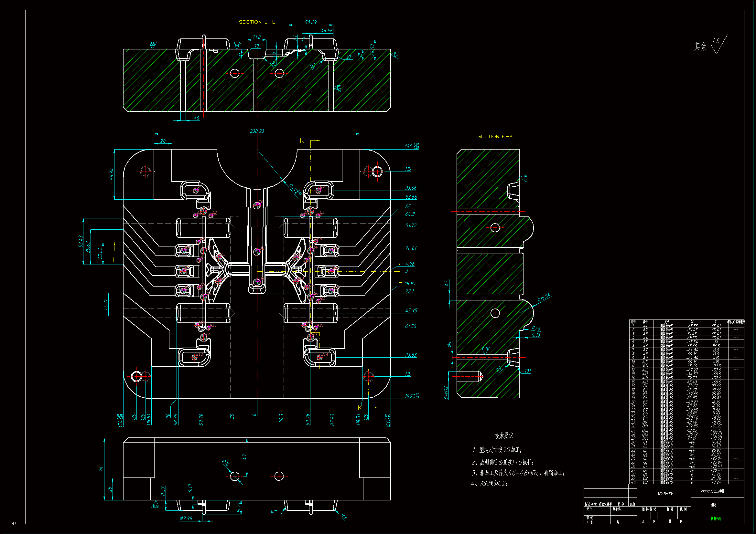Click the R15.54 radius label

[544, 298]
